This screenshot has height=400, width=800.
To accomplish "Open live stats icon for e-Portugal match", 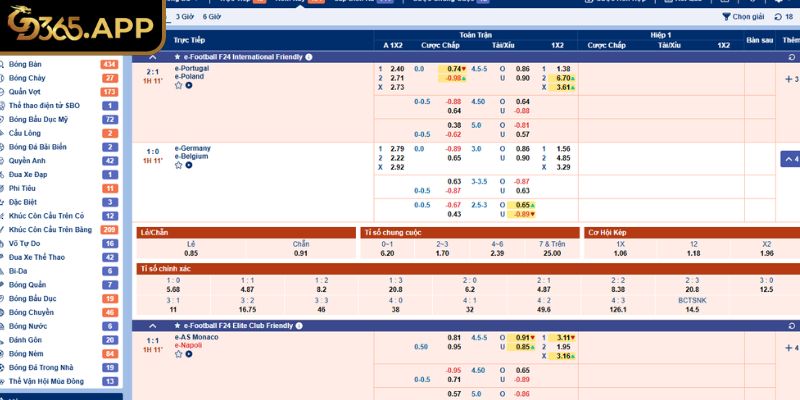I will [x=189, y=85].
